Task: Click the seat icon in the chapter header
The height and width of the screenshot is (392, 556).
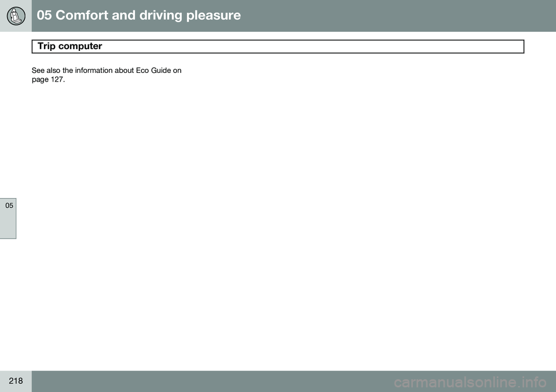Action: click(x=16, y=16)
